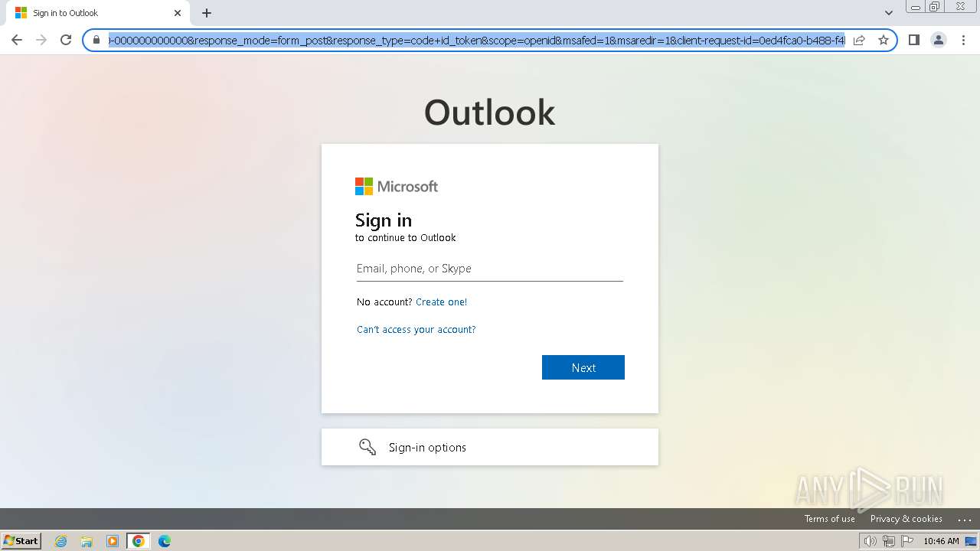Open the Chrome three-dot menu
Screen dimensions: 980x551
[x=963, y=40]
